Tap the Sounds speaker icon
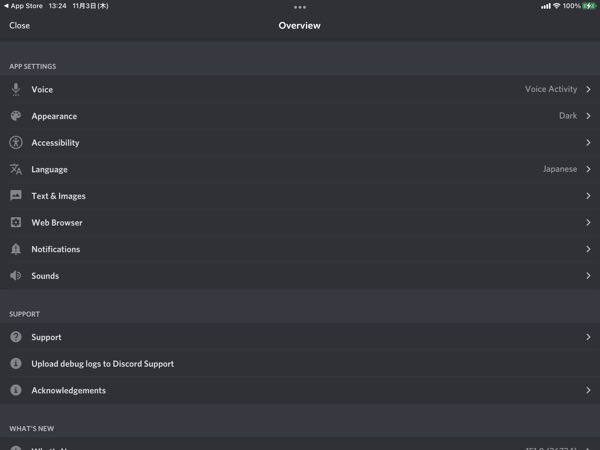This screenshot has width=600, height=450. click(16, 276)
